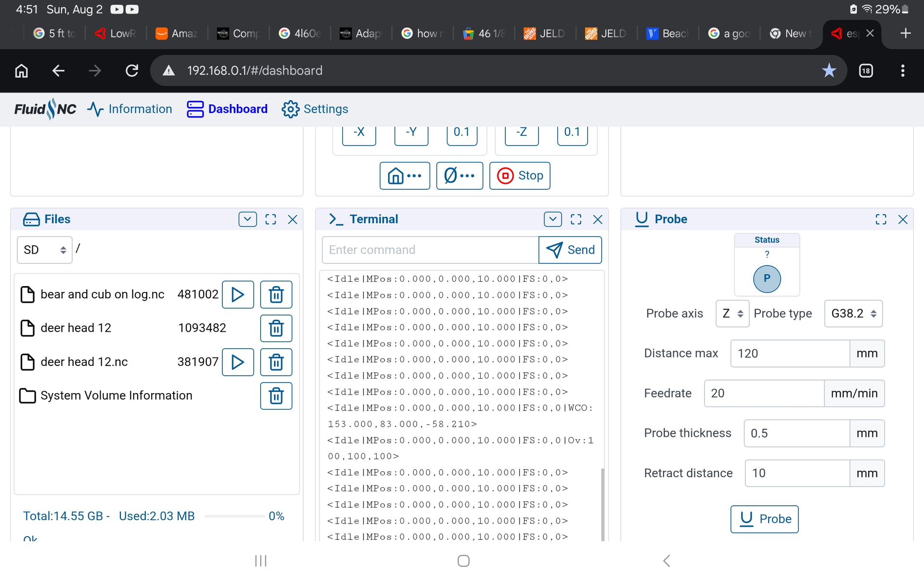The height and width of the screenshot is (578, 924).
Task: Tap the Android home button
Action: tap(463, 561)
